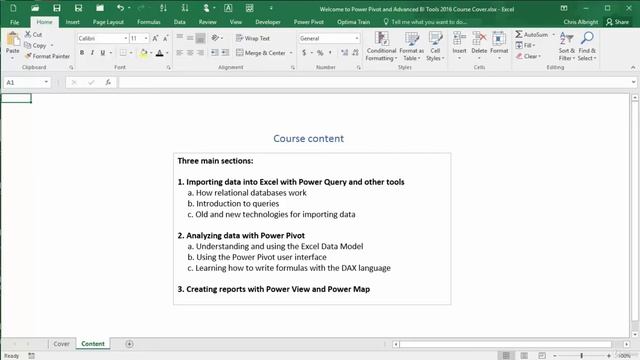The width and height of the screenshot is (640, 360).
Task: Open Format as Table gallery
Action: tap(411, 47)
